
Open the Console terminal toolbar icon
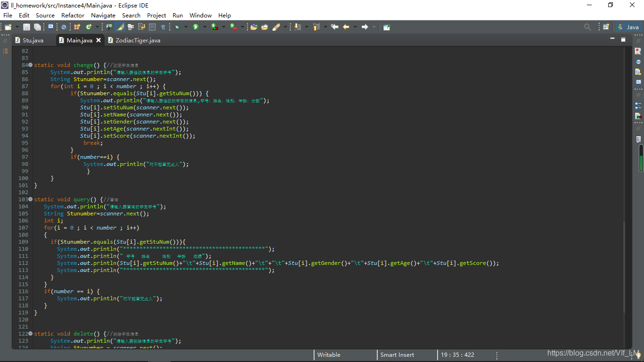[x=50, y=27]
